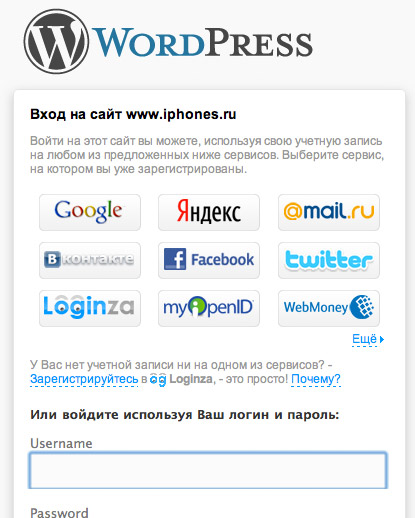415x518 pixels.
Task: Expand more providers with Ещё
Action: tap(365, 339)
